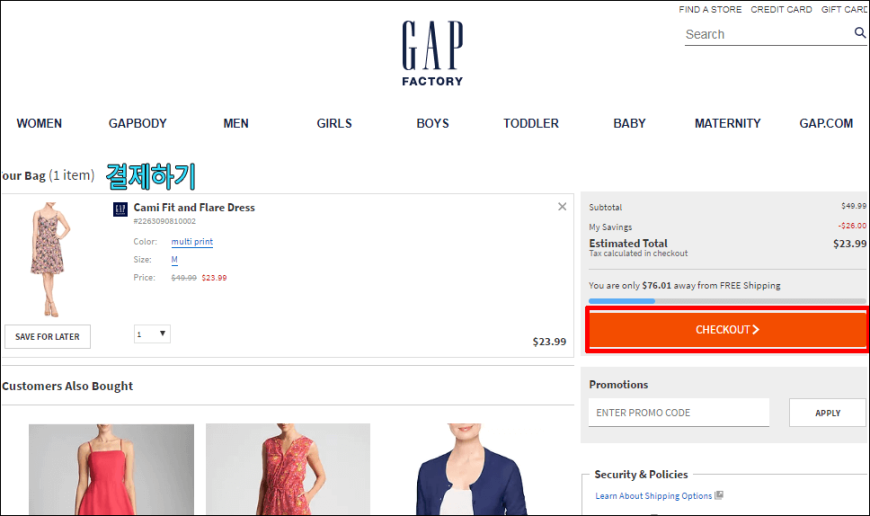The height and width of the screenshot is (516, 870).
Task: Open the WOMEN menu
Action: tap(39, 123)
